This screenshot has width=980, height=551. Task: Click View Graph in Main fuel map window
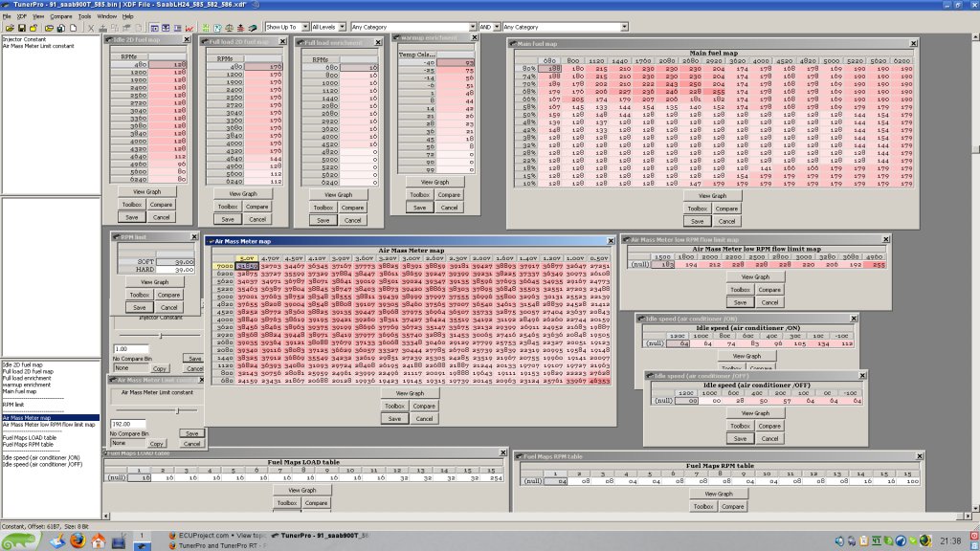[712, 195]
